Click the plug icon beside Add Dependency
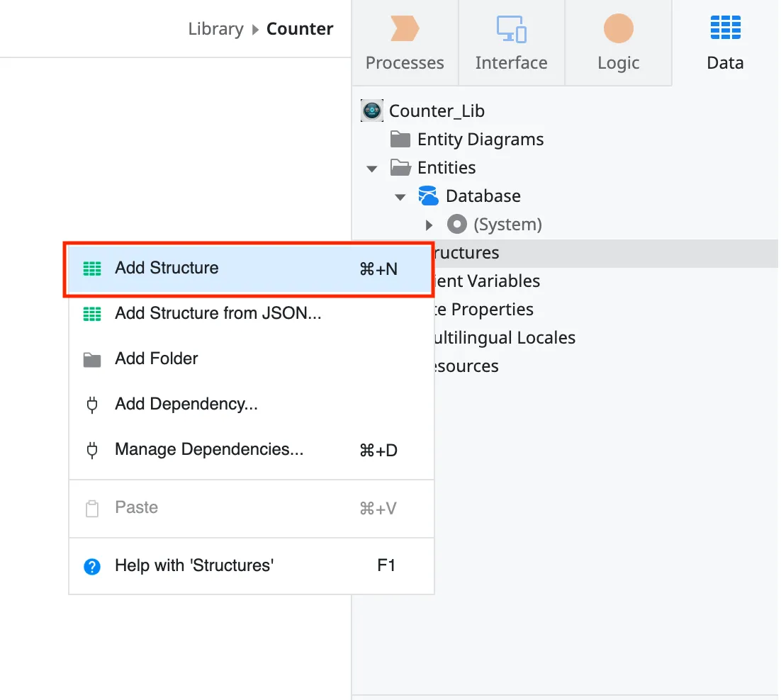 [x=92, y=405]
